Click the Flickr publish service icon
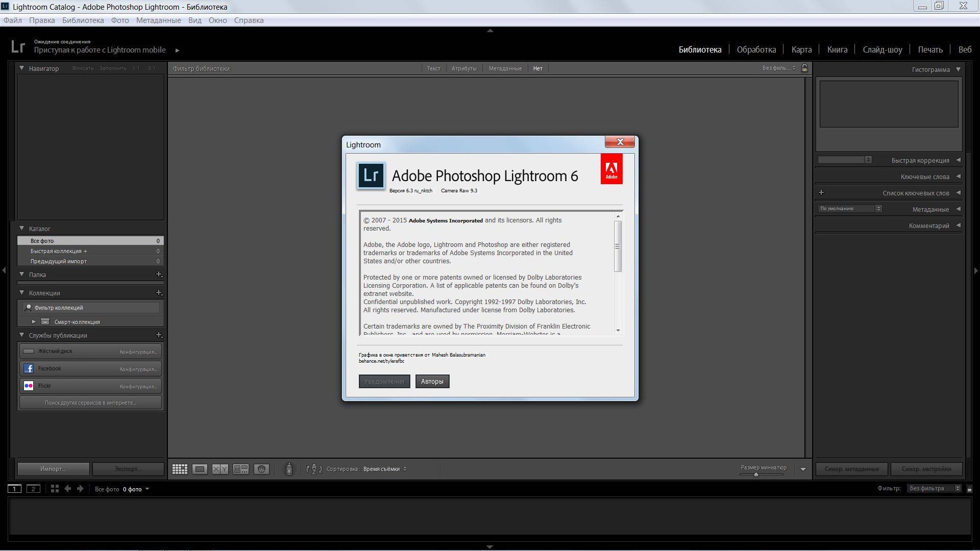Viewport: 980px width, 551px height. coord(29,386)
